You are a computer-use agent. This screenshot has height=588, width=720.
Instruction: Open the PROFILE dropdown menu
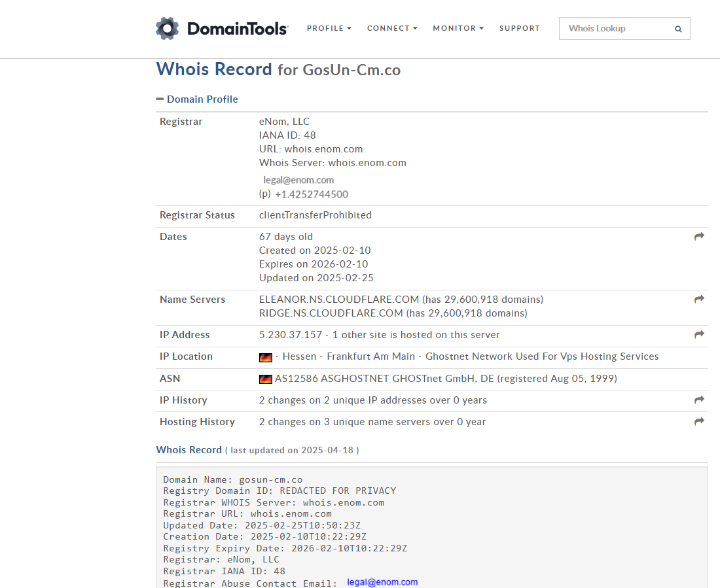(x=329, y=28)
